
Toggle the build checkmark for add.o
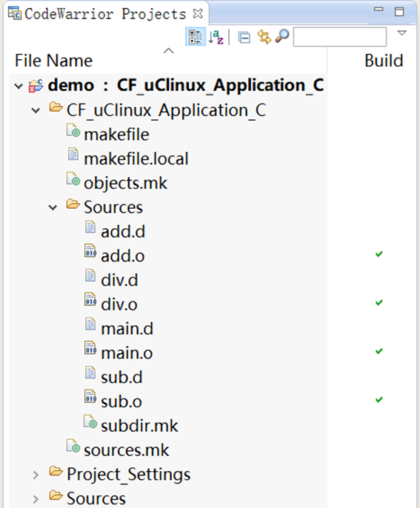pos(379,254)
